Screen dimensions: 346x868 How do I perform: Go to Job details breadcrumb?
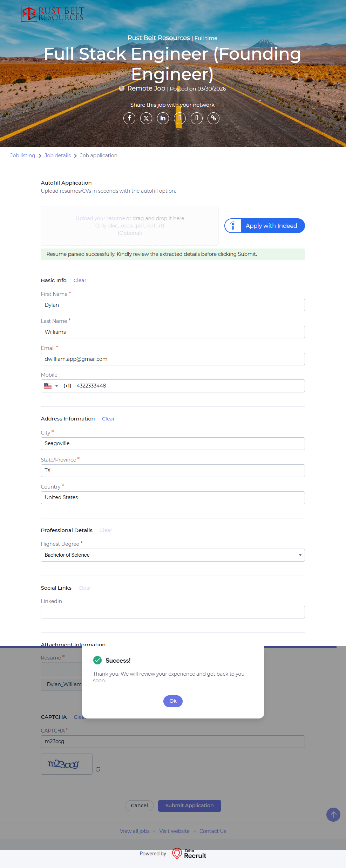pyautogui.click(x=57, y=155)
